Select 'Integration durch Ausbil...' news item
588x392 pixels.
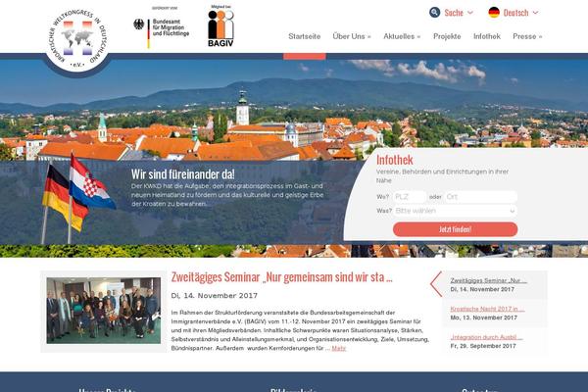click(486, 337)
